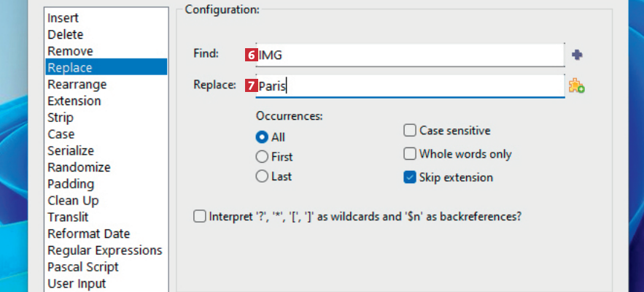Select the Pascal Script rule
This screenshot has height=292, width=644.
pos(82,266)
